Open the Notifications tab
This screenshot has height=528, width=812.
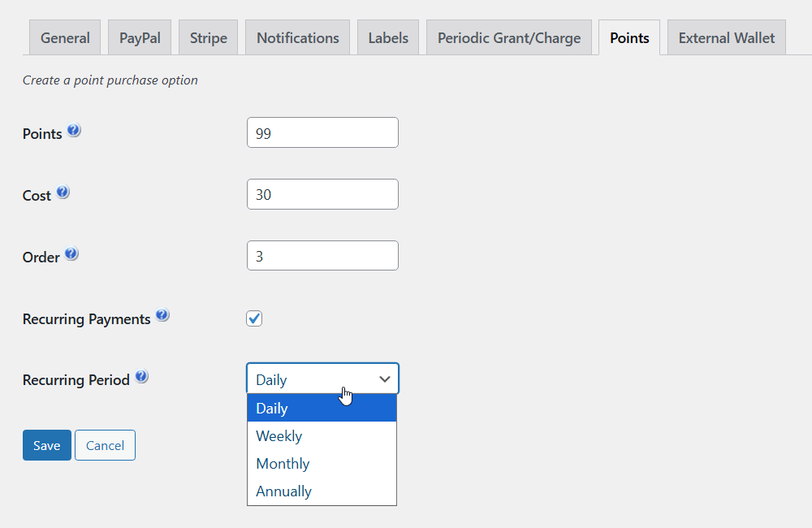point(298,38)
